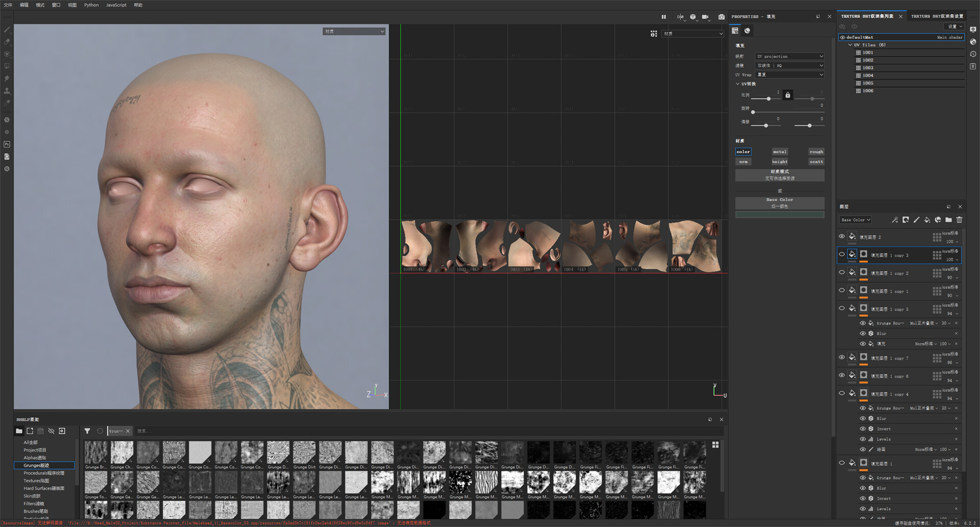Click the camera screenshot icon in viewport toolbar
Screen dimensions: 980x527
pos(721,17)
